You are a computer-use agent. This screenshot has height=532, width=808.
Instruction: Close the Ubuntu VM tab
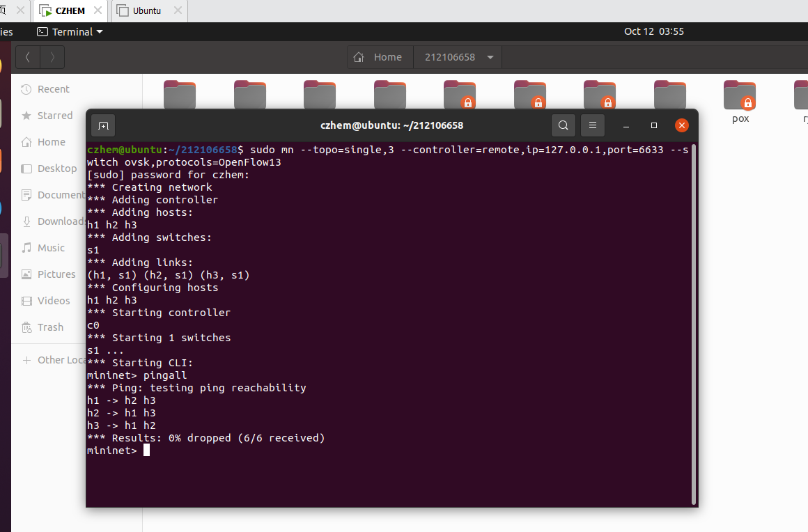(x=178, y=10)
